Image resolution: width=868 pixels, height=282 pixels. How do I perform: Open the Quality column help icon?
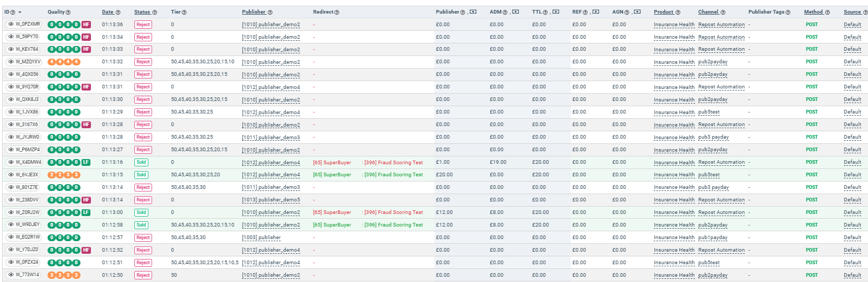[x=68, y=12]
